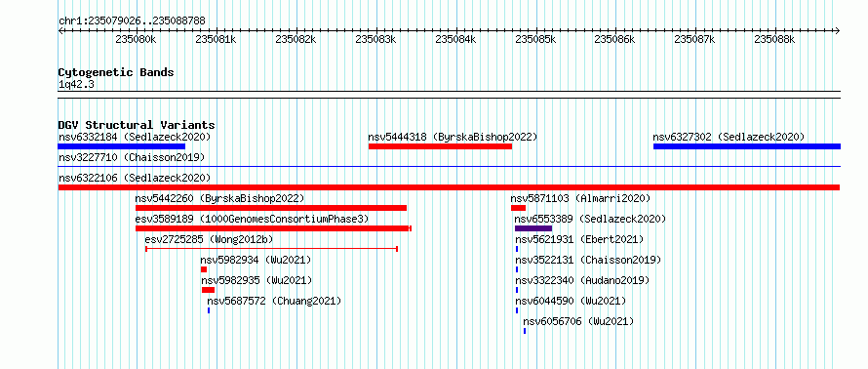Open esv3589189 (1000GenomesConsortiumPhase3) label
The height and width of the screenshot is (369, 868).
(252, 219)
